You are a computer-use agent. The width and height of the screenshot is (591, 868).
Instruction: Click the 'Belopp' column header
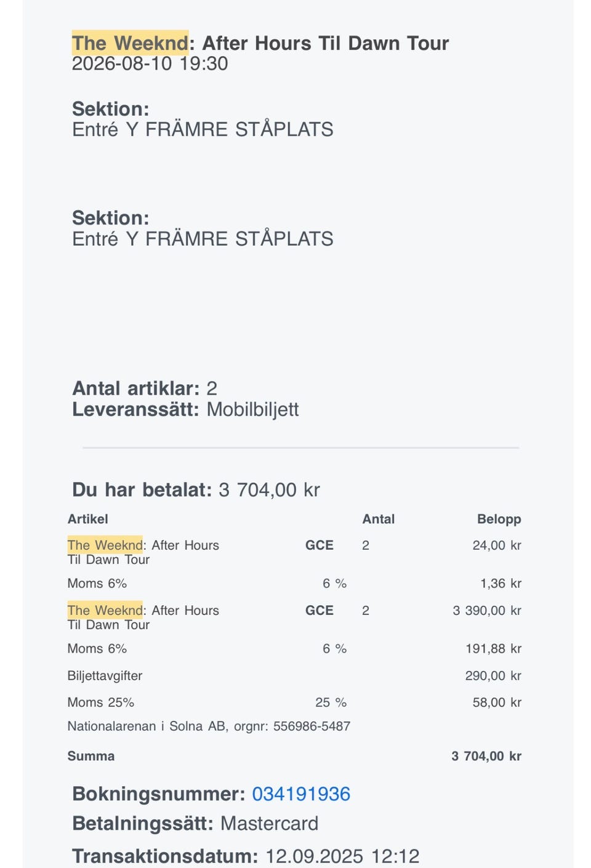(499, 519)
